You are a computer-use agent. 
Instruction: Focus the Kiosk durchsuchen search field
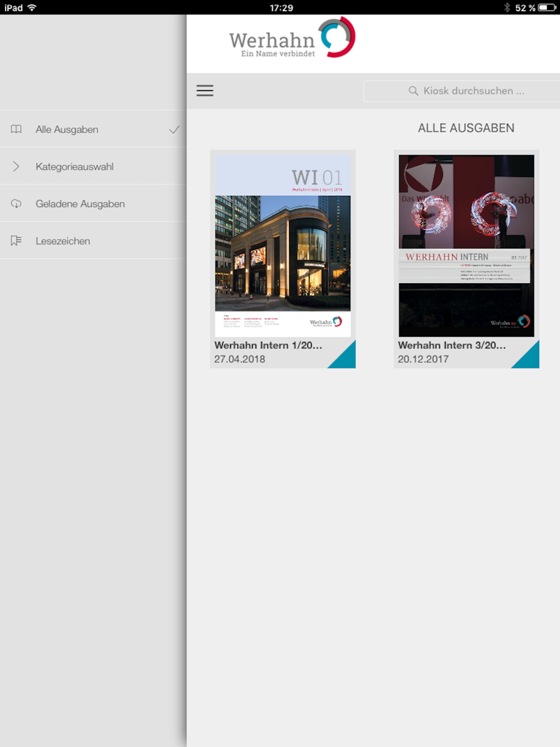(461, 91)
